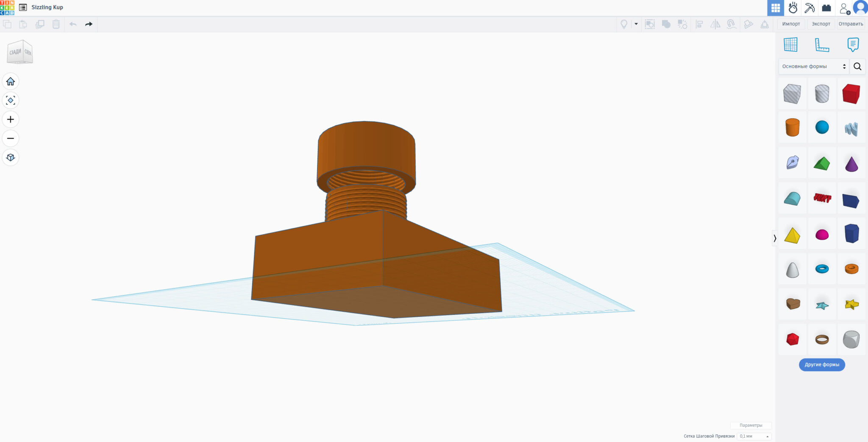The width and height of the screenshot is (868, 442).
Task: Select the blue sphere shape
Action: coord(822,127)
